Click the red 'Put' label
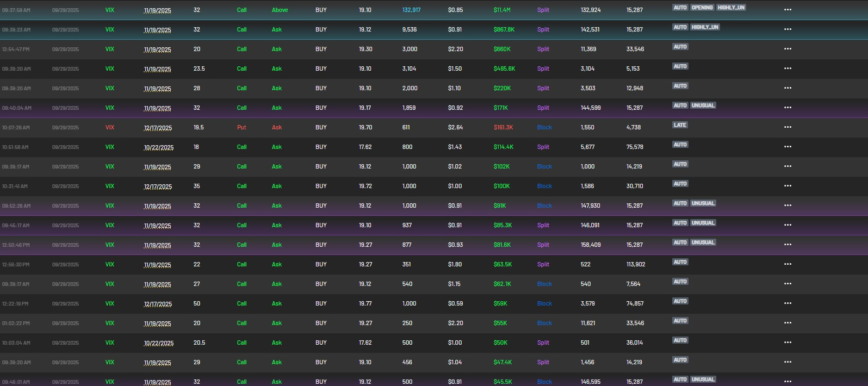 tap(241, 127)
